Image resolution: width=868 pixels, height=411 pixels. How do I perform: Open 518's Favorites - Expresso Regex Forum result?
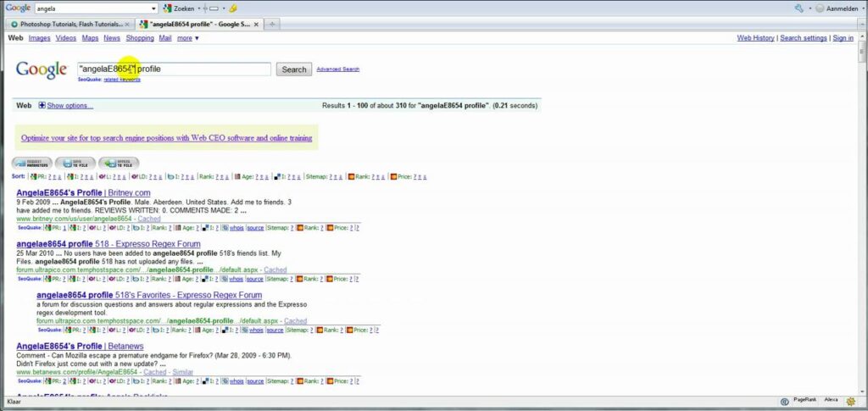coord(149,296)
